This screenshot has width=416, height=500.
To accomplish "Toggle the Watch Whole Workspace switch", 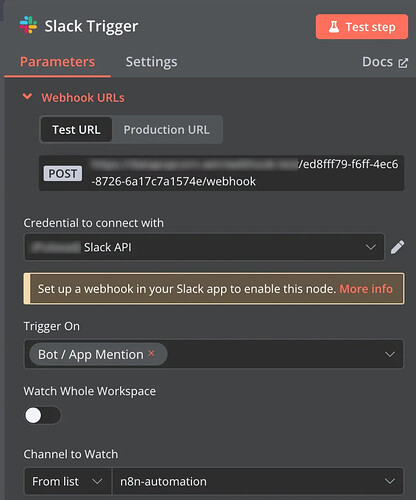I will click(43, 415).
